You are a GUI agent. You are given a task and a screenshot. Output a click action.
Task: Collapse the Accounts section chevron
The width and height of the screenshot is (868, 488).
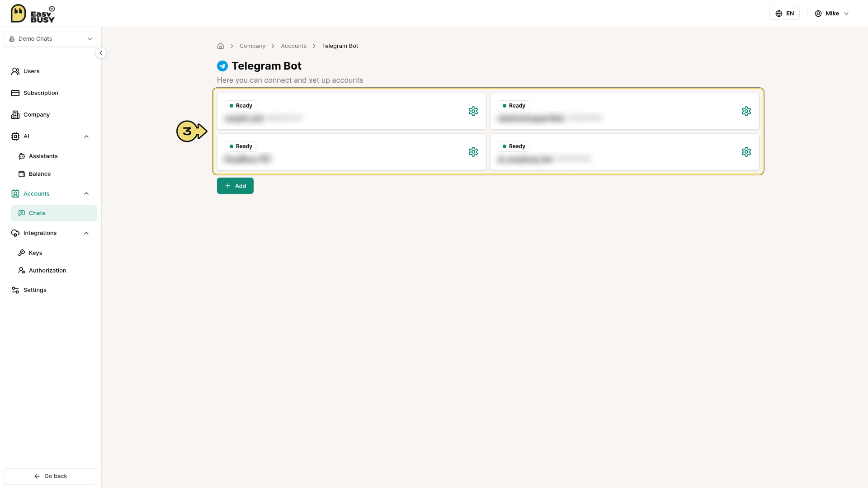point(86,194)
